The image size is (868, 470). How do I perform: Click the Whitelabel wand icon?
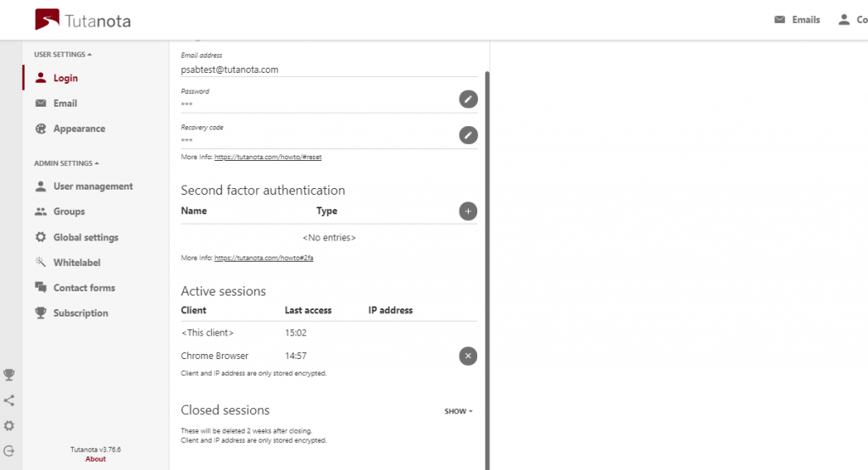[x=41, y=262]
